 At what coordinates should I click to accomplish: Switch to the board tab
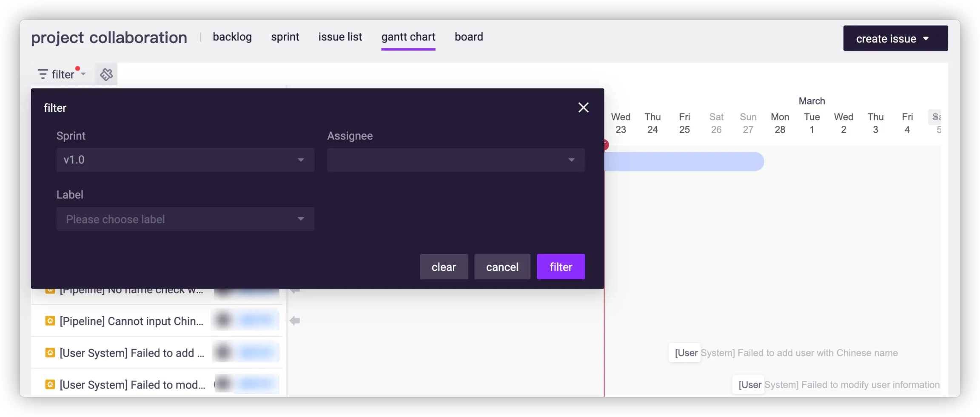469,37
